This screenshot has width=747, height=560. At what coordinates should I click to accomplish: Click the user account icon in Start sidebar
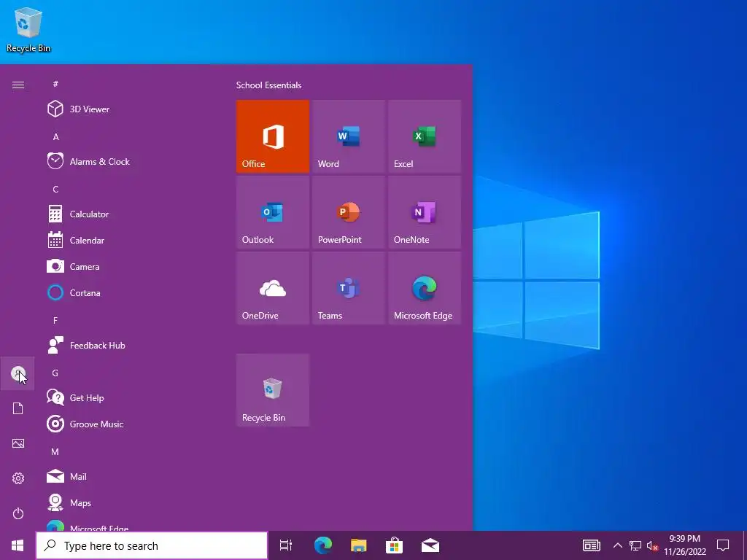point(18,373)
